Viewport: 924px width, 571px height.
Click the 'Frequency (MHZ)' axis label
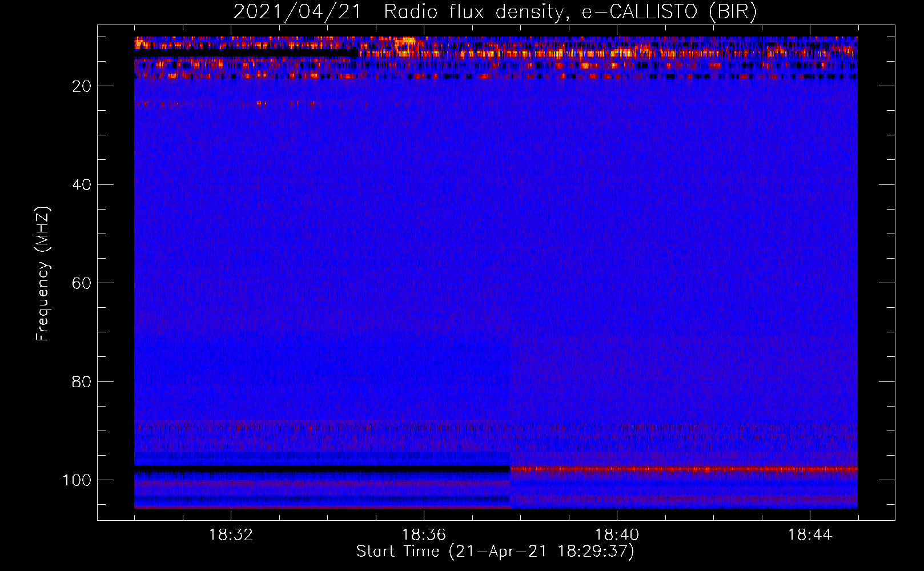(43, 274)
